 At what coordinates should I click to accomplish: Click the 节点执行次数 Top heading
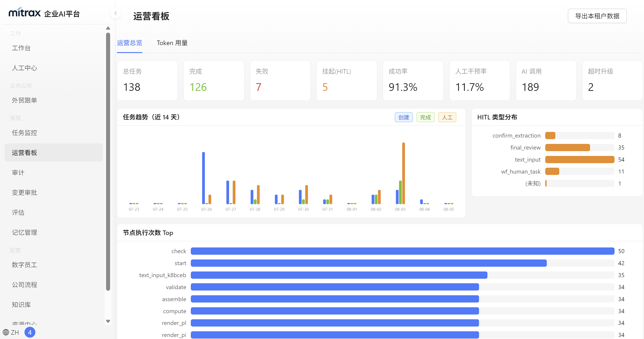pos(148,233)
